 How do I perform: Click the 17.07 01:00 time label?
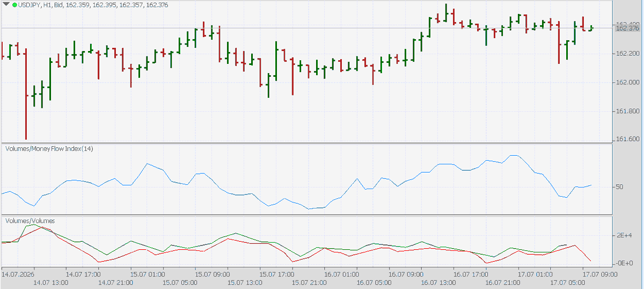coord(535,274)
